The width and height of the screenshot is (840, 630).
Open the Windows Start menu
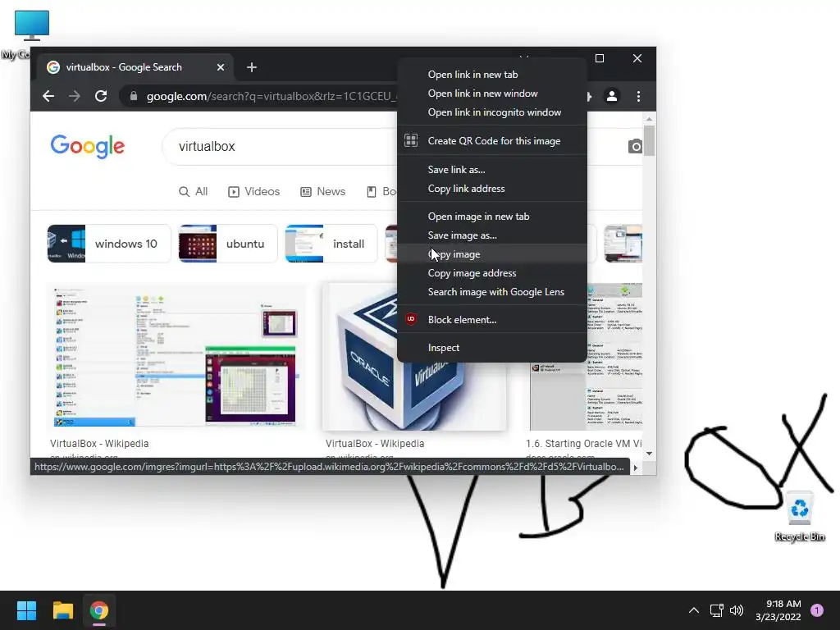pos(26,610)
